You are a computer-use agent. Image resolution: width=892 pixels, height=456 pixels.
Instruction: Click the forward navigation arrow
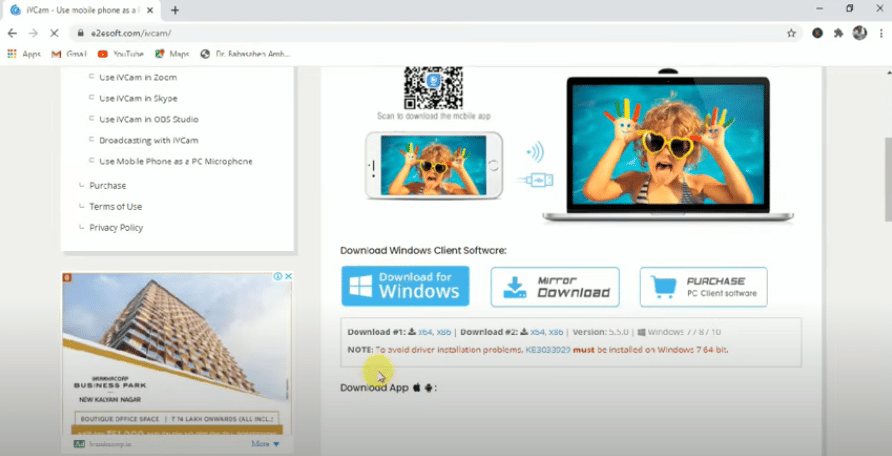(x=33, y=34)
